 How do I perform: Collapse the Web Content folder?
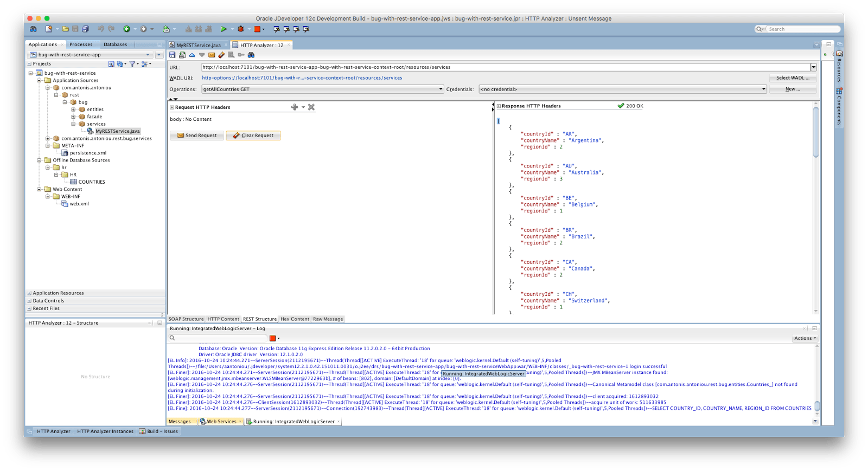pyautogui.click(x=39, y=189)
